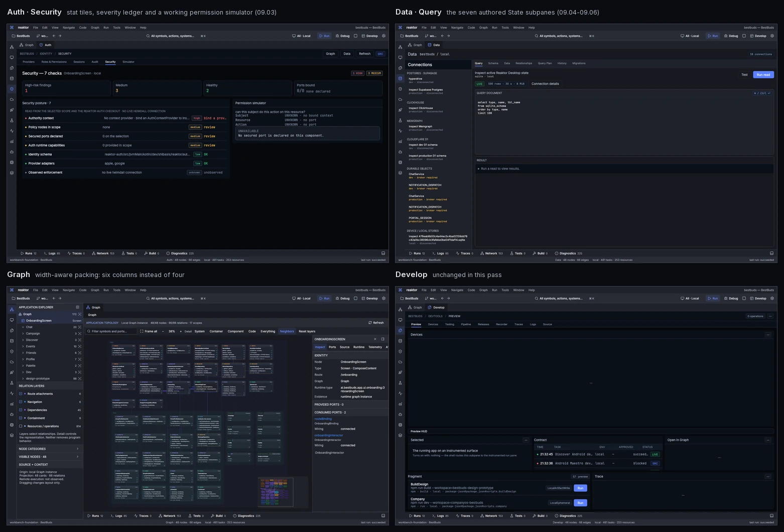Click the stop square icon in the Develop window toolbar

tap(744, 298)
